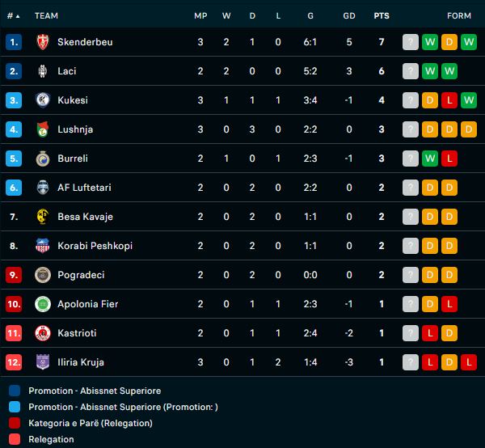The width and height of the screenshot is (485, 448).
Task: Click Laci's upcoming match question badge
Action: [411, 71]
